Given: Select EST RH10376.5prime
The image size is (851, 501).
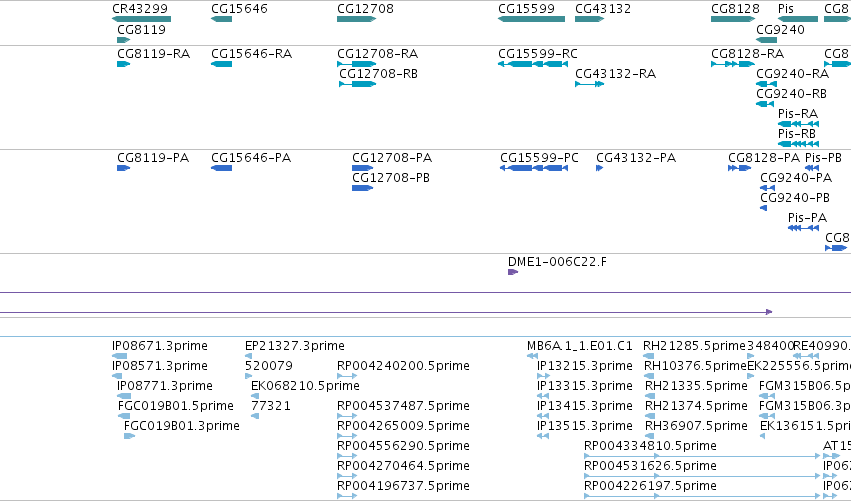Looking at the screenshot, I should (x=695, y=366).
